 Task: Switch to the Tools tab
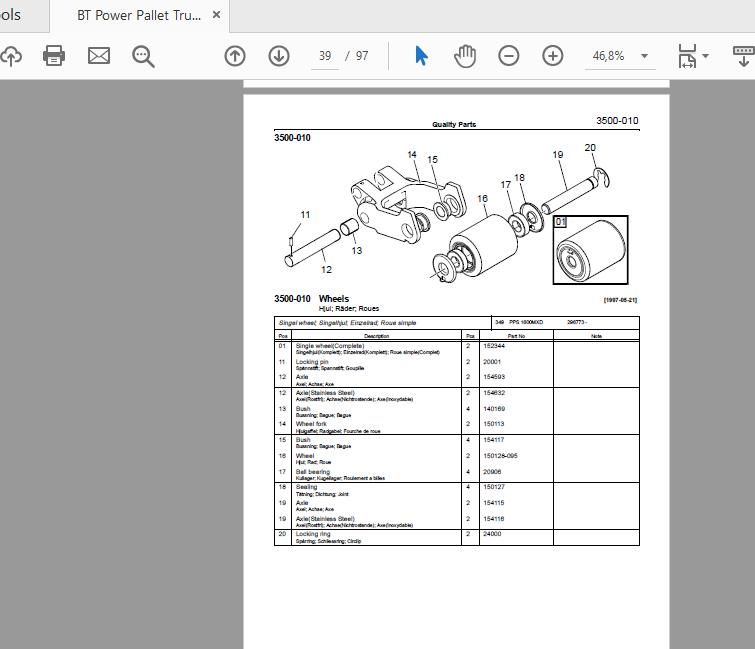click(11, 15)
